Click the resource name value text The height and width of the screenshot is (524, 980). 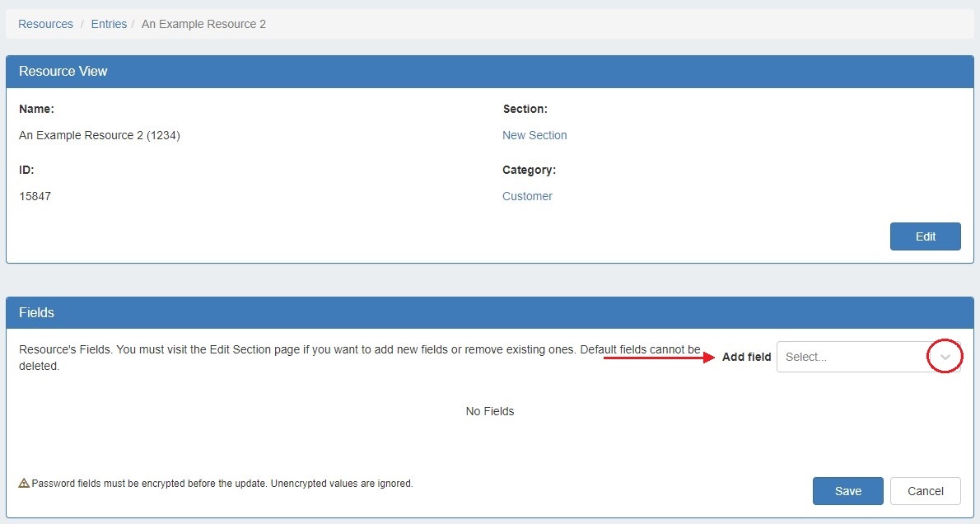(x=99, y=135)
